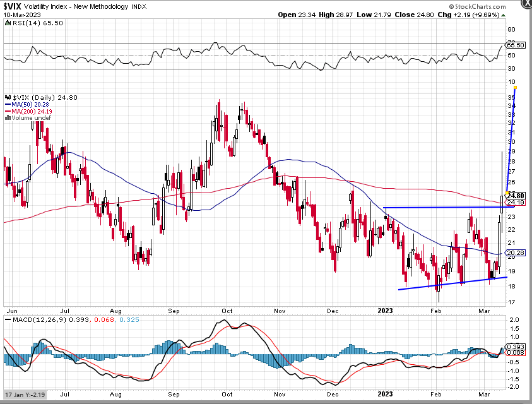Click the '$VIX (Daily) 24.80' legend label
The width and height of the screenshot is (532, 404).
coord(45,97)
